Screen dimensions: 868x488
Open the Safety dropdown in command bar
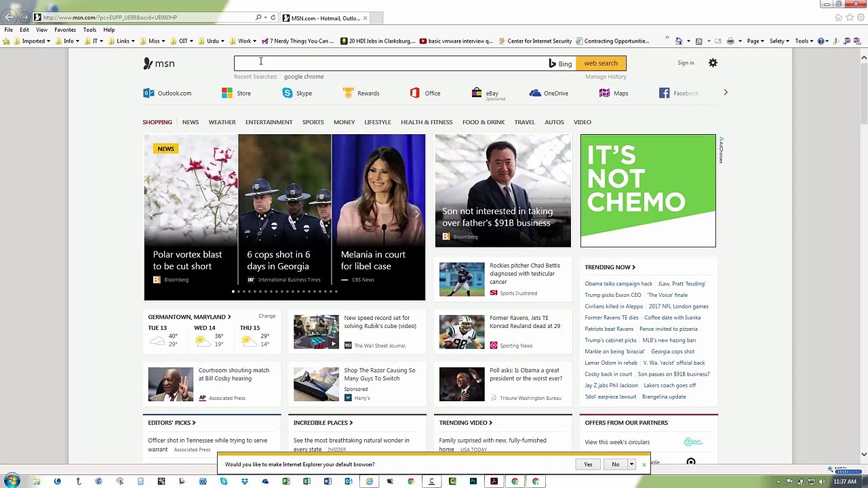point(779,41)
